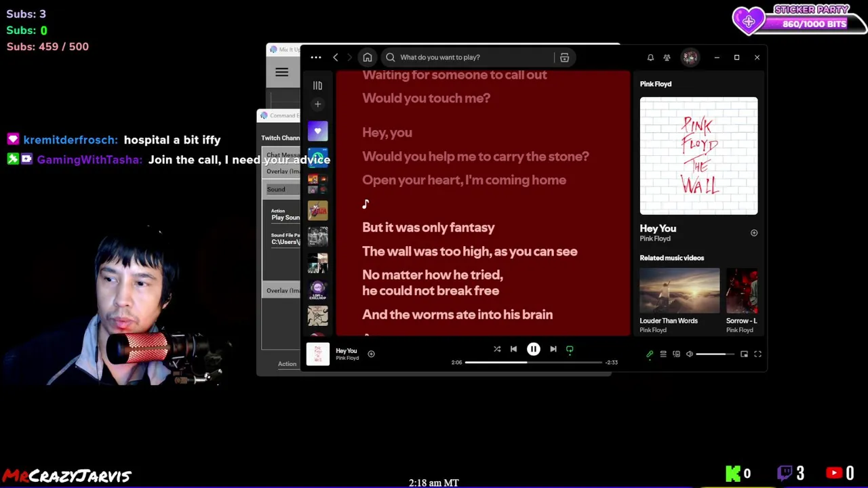868x488 pixels.
Task: Open Spotify notifications bell
Action: [x=650, y=58]
